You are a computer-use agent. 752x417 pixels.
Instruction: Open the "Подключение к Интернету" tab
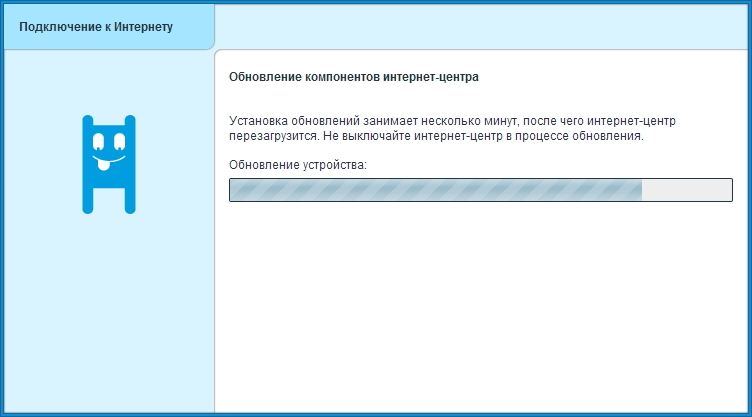[96, 26]
